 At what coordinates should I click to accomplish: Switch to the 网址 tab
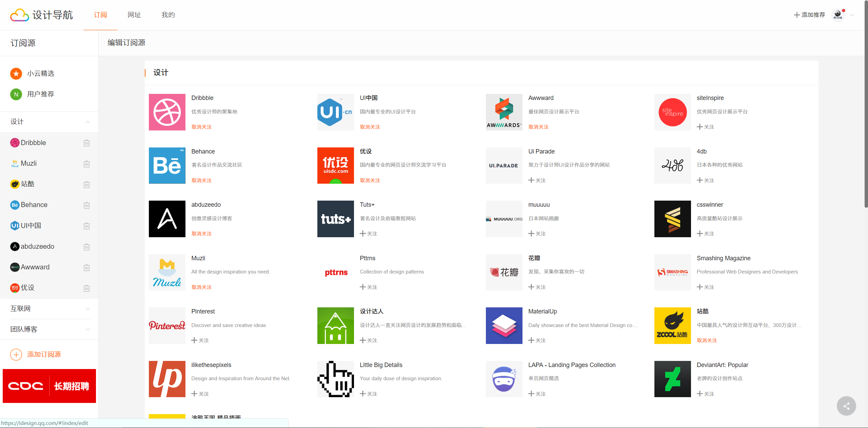(x=134, y=15)
